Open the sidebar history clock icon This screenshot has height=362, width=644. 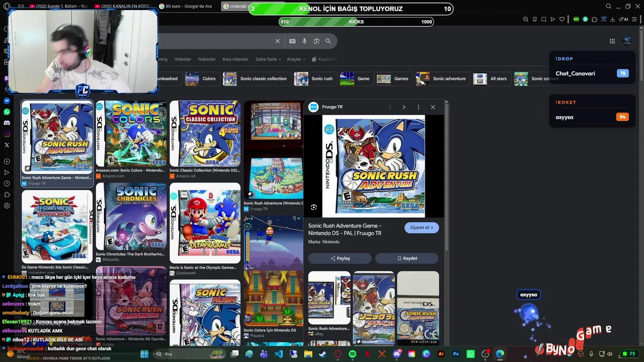click(7, 184)
